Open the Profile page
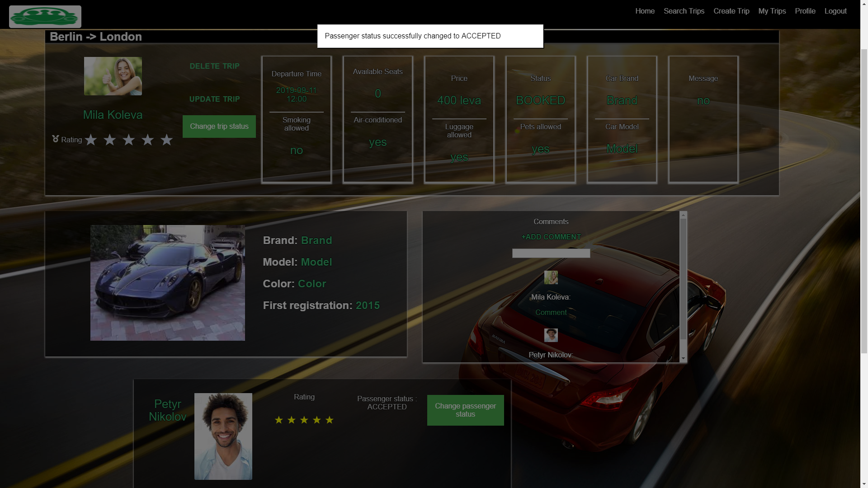868x488 pixels. pyautogui.click(x=805, y=11)
